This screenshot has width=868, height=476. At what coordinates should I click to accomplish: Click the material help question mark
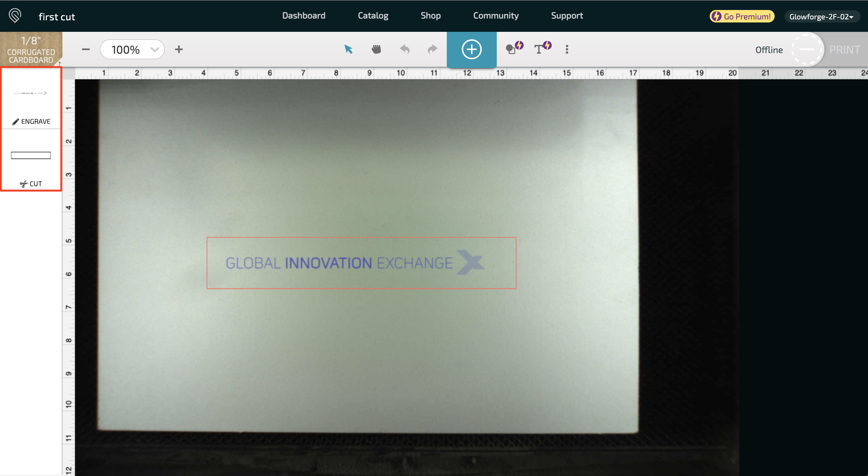click(x=59, y=63)
